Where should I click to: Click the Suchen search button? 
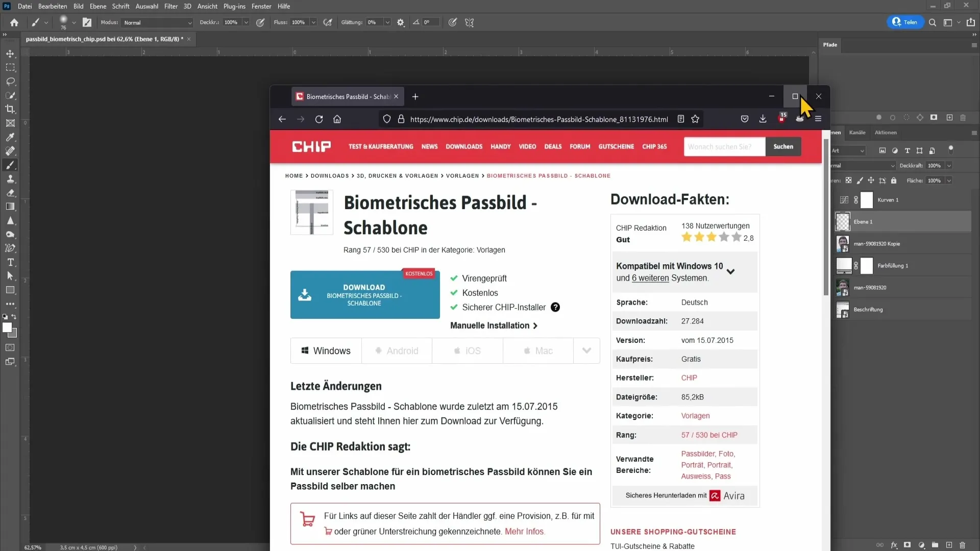coord(783,146)
